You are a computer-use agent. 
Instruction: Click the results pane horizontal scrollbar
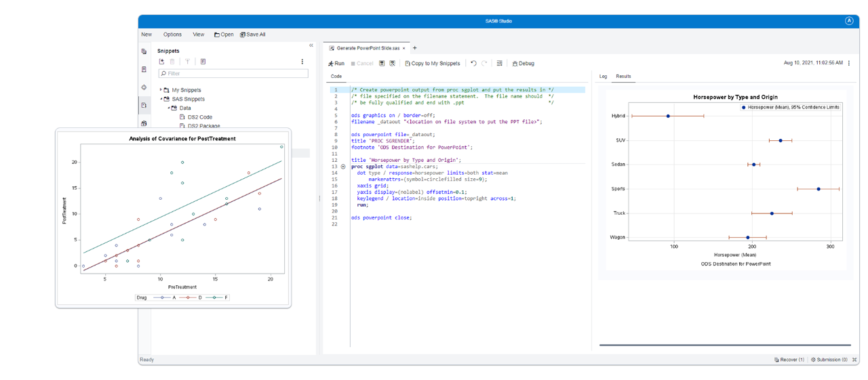[725, 345]
